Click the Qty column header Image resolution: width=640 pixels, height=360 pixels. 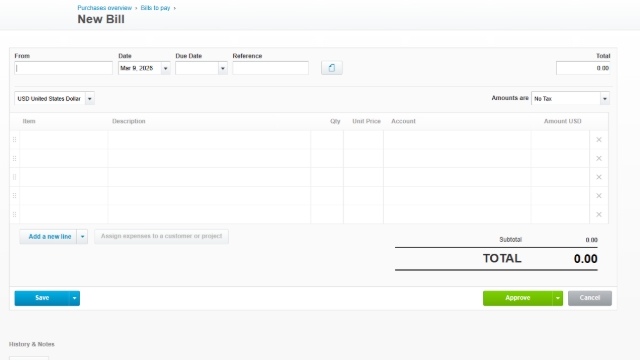click(335, 121)
